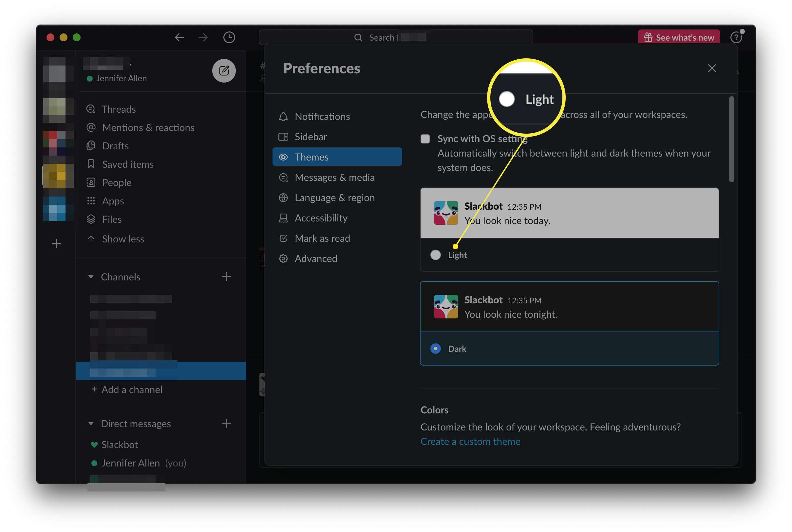
Task: Click the Show less arrow icon
Action: (90, 239)
